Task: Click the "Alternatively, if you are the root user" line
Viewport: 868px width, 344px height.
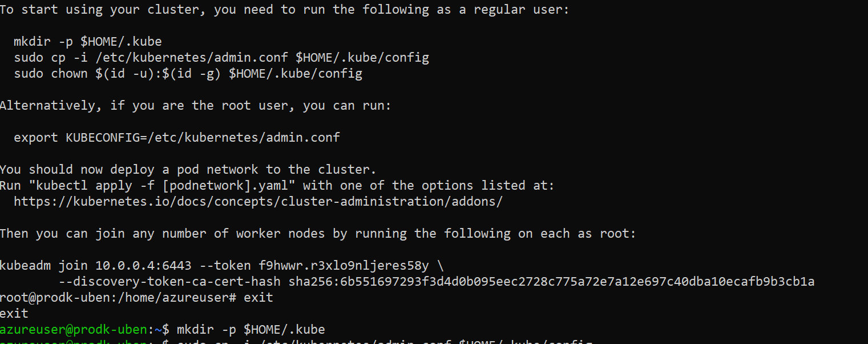Action: [x=195, y=106]
